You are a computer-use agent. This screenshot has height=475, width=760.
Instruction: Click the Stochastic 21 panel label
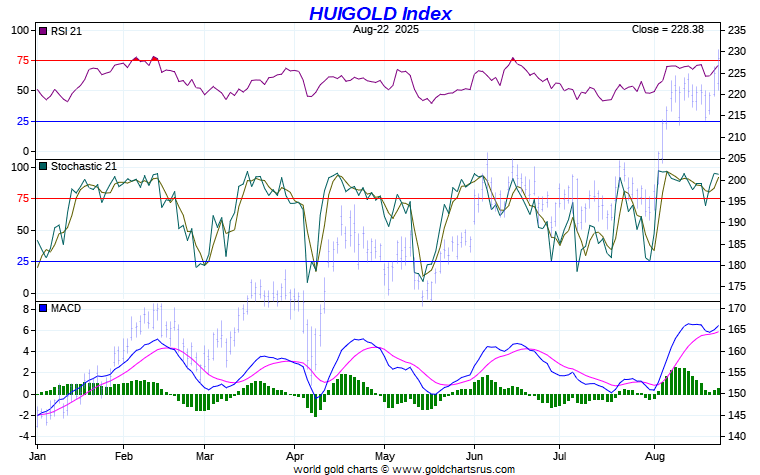[84, 166]
